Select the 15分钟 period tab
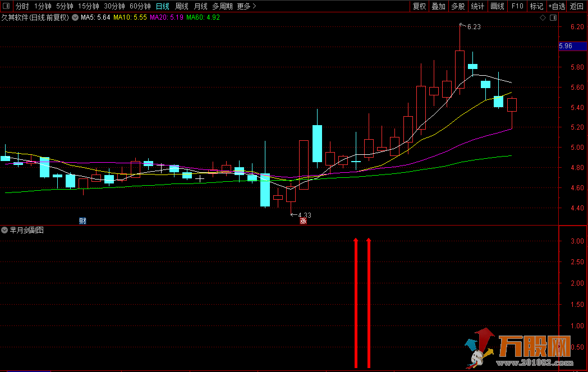This screenshot has height=372, width=588. tap(89, 6)
